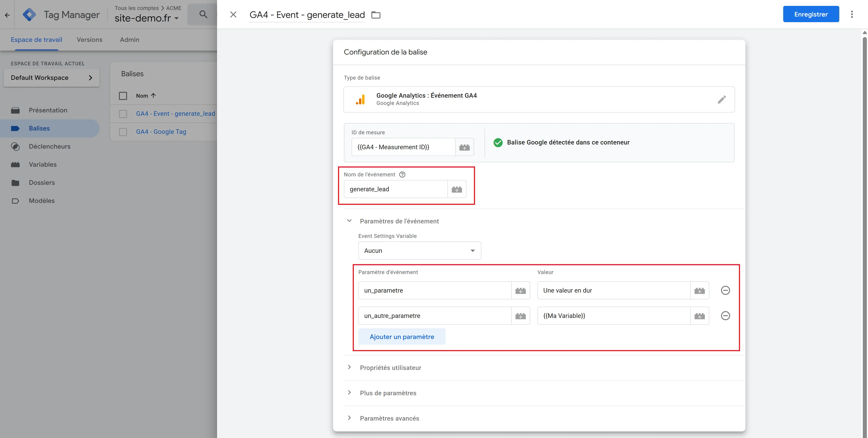Viewport: 868px width, 438px height.
Task: Click variable picker beside Une valeur en dur
Action: pos(700,290)
